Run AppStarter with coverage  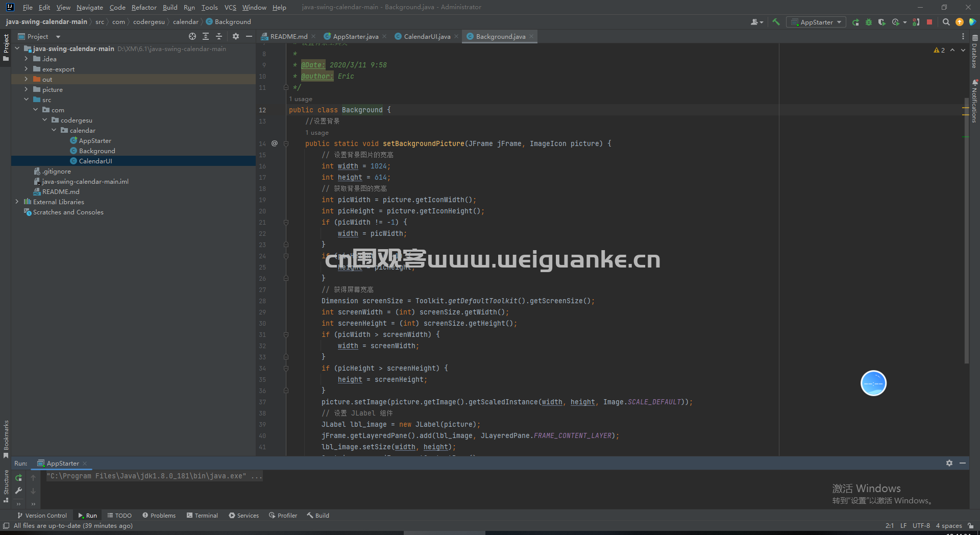(881, 22)
